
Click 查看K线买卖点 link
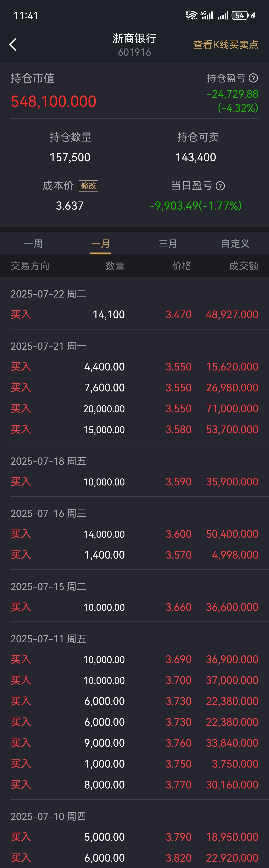click(x=225, y=45)
